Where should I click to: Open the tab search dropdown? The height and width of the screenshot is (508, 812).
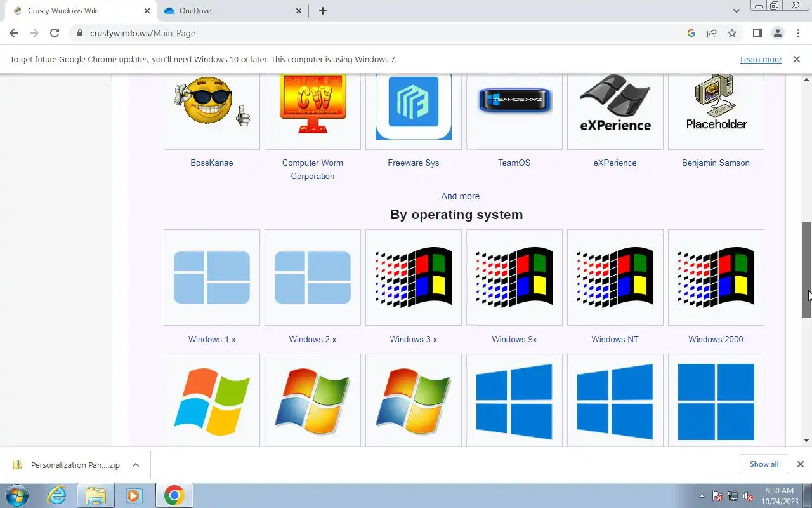[x=737, y=11]
